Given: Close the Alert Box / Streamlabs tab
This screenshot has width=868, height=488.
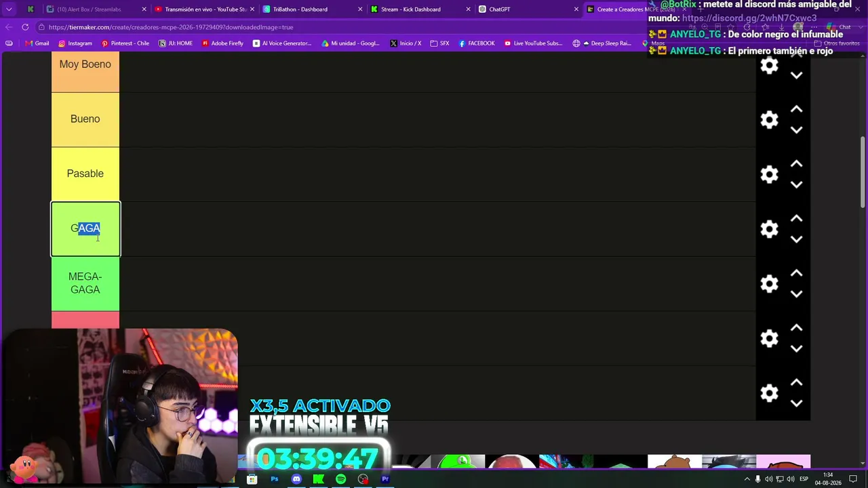Looking at the screenshot, I should [144, 9].
